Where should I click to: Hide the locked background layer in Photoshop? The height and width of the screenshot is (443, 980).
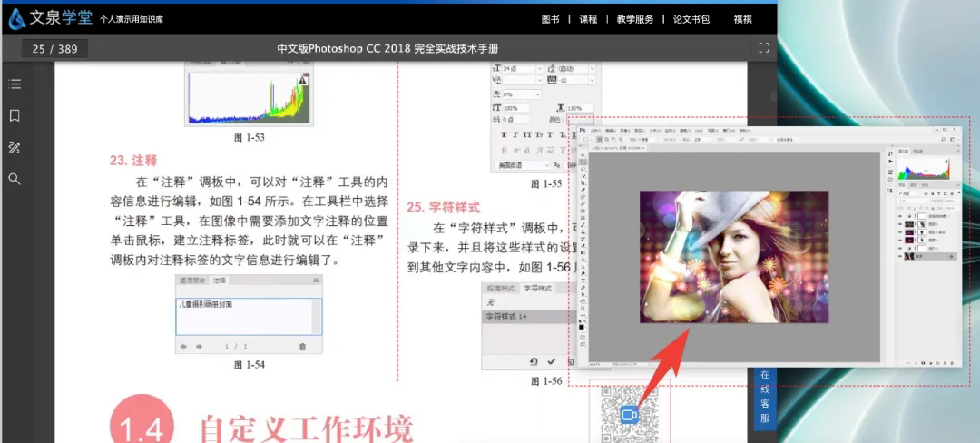(900, 256)
